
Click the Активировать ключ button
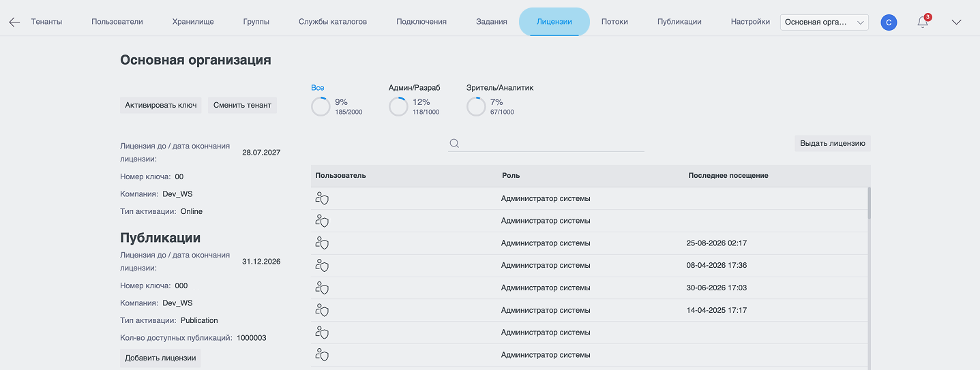tap(161, 105)
